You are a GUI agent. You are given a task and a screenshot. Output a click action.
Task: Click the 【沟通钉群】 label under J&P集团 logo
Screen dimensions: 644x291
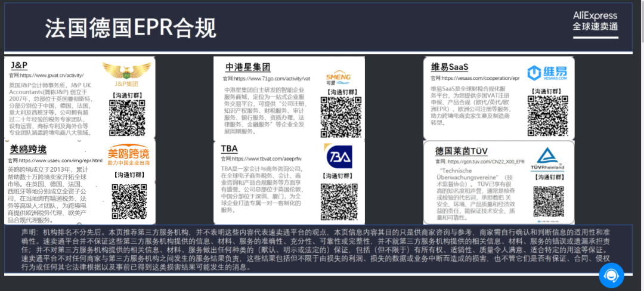(128, 95)
